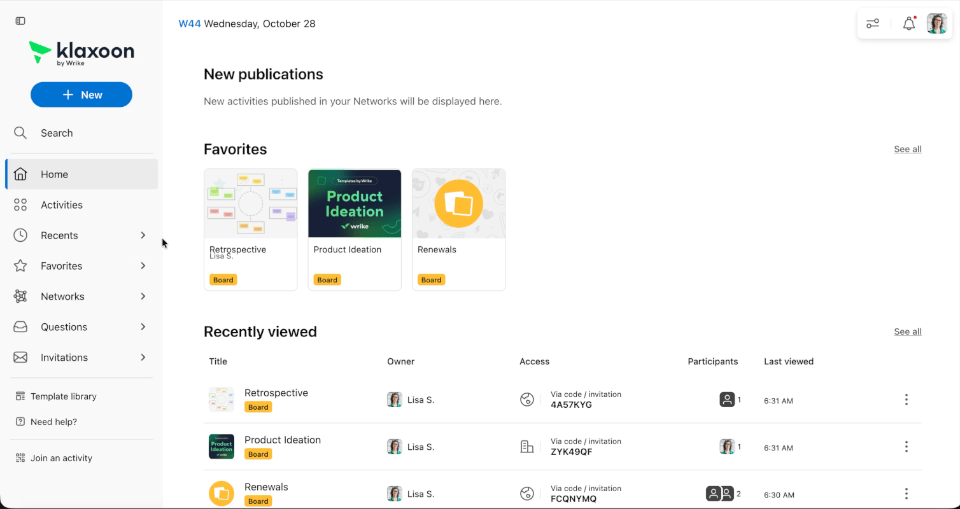Open the Retrospective favorite card thumbnail

click(x=250, y=203)
